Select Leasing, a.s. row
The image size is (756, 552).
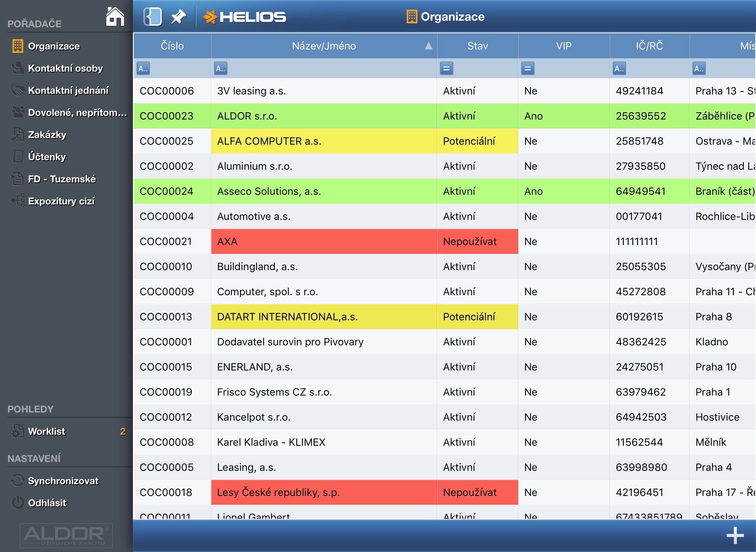click(444, 467)
